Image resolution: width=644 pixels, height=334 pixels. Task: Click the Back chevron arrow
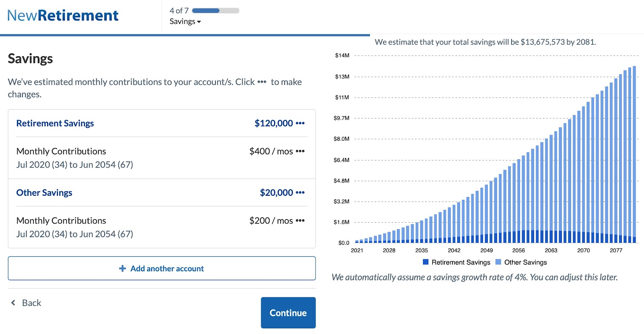tap(13, 303)
